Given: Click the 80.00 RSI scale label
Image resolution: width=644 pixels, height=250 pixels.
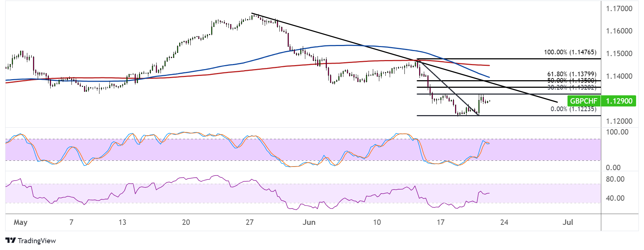Looking at the screenshot, I should (x=615, y=179).
